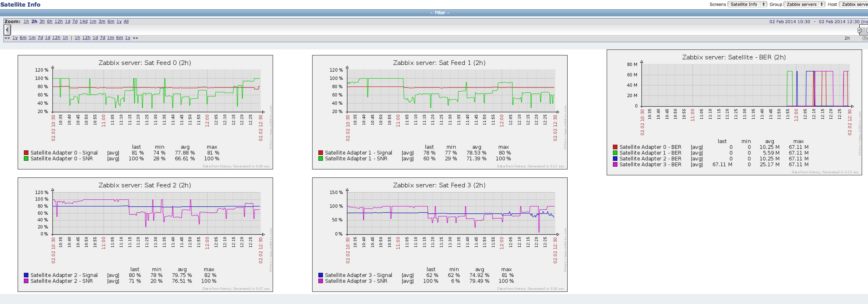This screenshot has width=868, height=304.
Task: Click legend text Satellite Adapter 2 - Signal
Action: [x=64, y=275]
